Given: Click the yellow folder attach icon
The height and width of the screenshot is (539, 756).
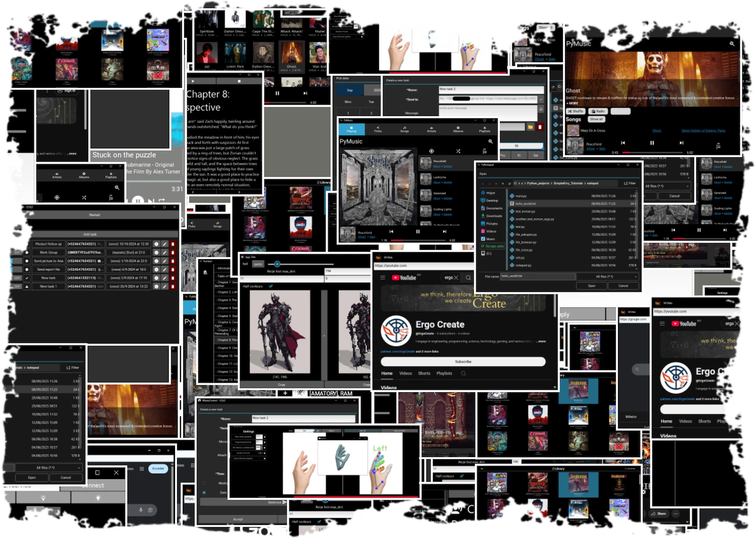Looking at the screenshot, I should point(530,127).
